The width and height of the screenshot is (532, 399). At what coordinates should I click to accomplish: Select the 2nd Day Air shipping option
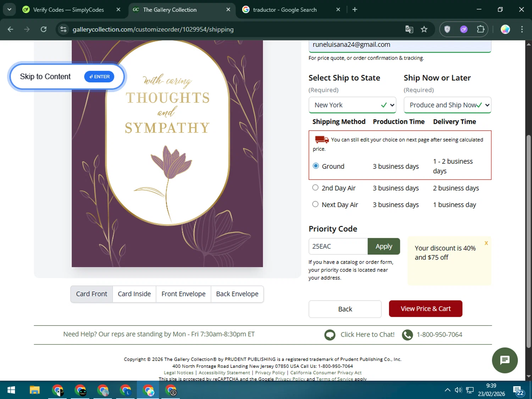point(315,188)
